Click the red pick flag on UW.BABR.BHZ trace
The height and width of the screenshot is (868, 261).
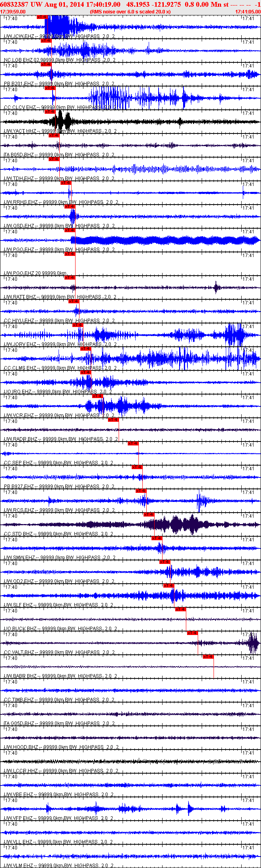point(208,657)
